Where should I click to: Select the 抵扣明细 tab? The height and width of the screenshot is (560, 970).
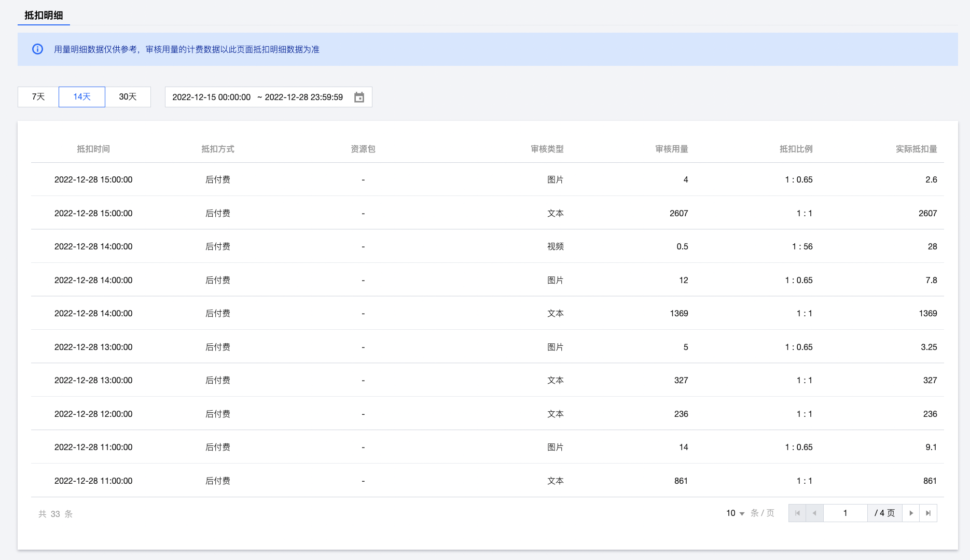44,16
